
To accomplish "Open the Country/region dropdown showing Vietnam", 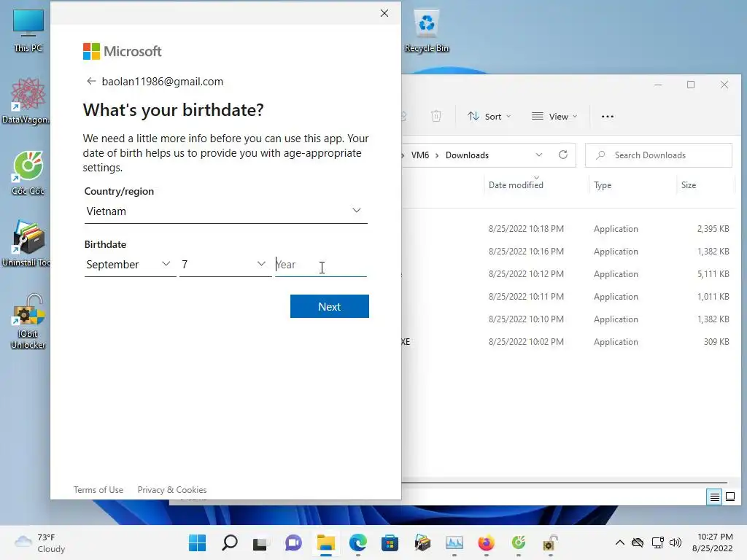I will pyautogui.click(x=226, y=211).
